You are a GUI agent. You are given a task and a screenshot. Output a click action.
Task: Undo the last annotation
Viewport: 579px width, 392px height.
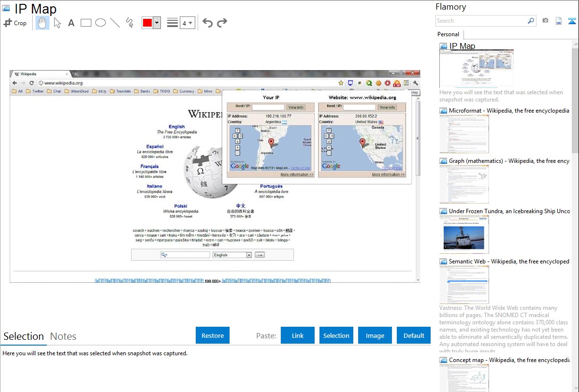pyautogui.click(x=207, y=23)
